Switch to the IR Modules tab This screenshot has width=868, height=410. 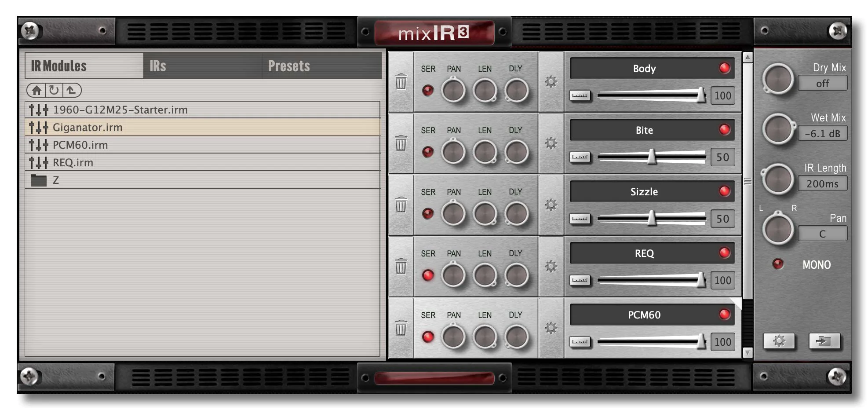click(x=84, y=66)
